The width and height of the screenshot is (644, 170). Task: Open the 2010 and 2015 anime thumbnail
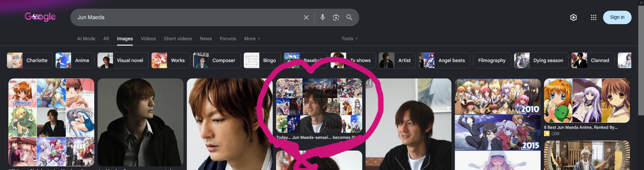[x=498, y=124]
